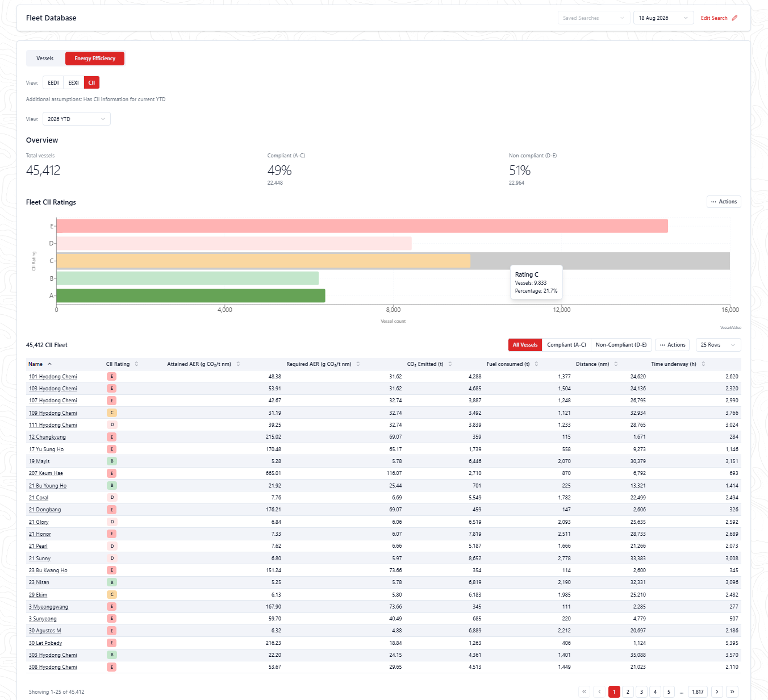
Task: Sort by the Distance (nm) column icon
Action: coord(616,364)
